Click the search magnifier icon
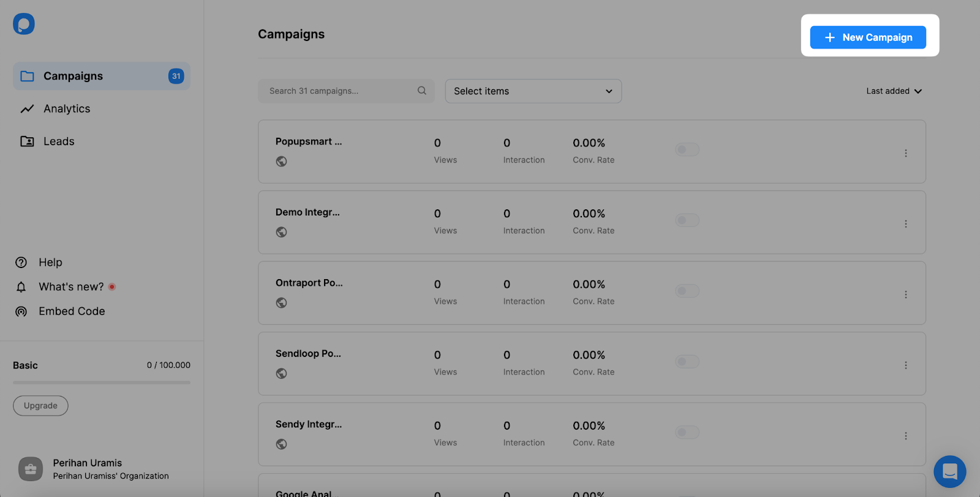980x497 pixels. coord(421,91)
